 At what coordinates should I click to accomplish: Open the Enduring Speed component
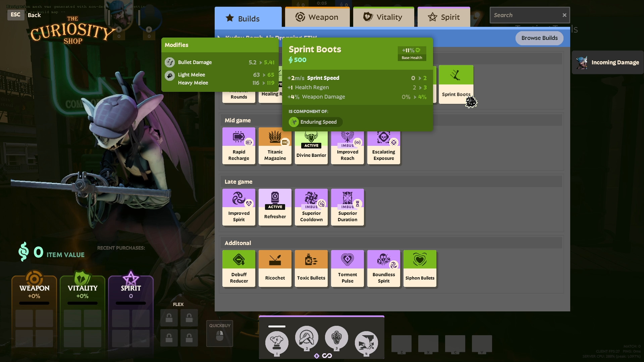click(315, 122)
